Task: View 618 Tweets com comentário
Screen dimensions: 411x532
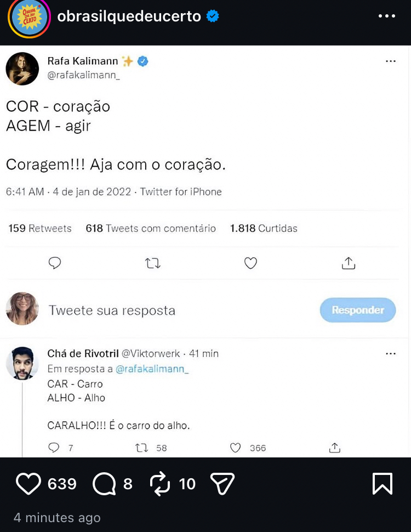Action: (151, 228)
